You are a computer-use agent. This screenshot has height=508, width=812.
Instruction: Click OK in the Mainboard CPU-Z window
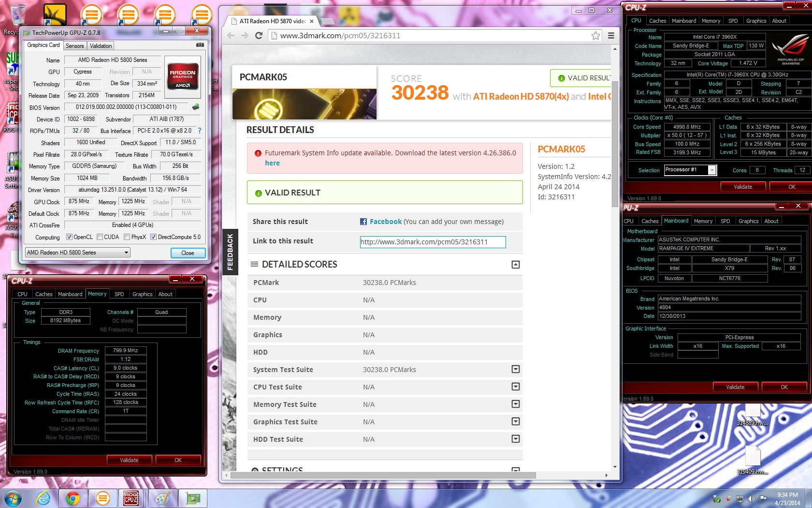coord(784,387)
